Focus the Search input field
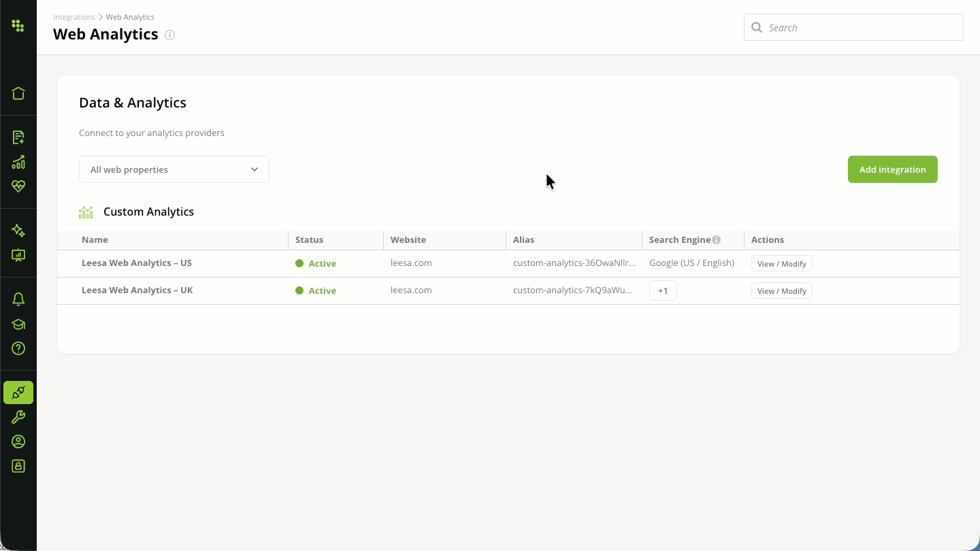The height and width of the screenshot is (551, 980). tap(853, 27)
